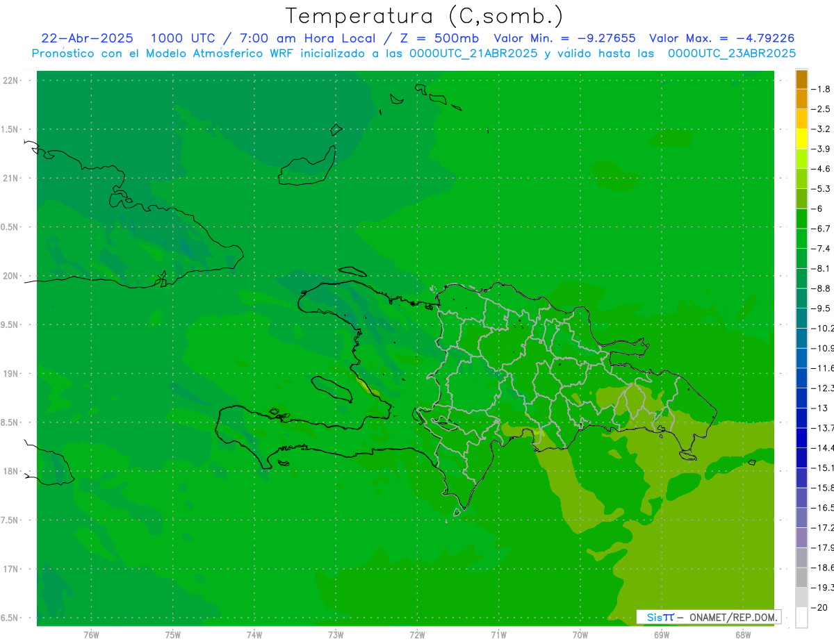Click the '-3.2' color scale value

coord(821,129)
